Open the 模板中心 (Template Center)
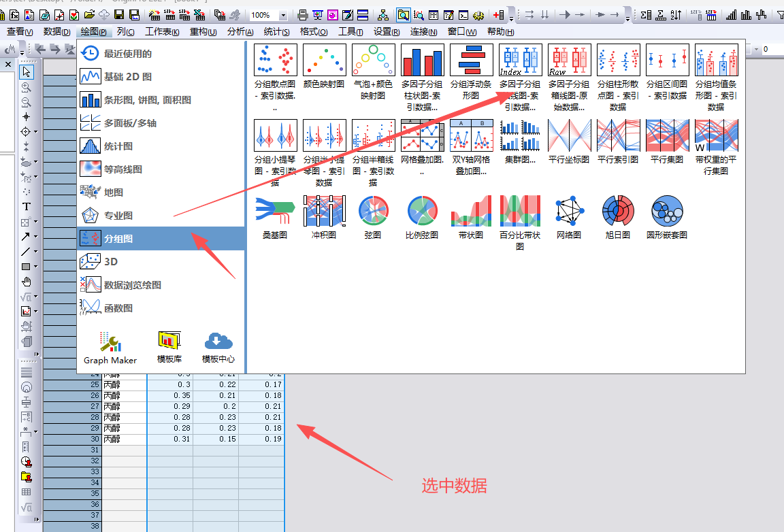The height and width of the screenshot is (532, 784). click(x=218, y=348)
